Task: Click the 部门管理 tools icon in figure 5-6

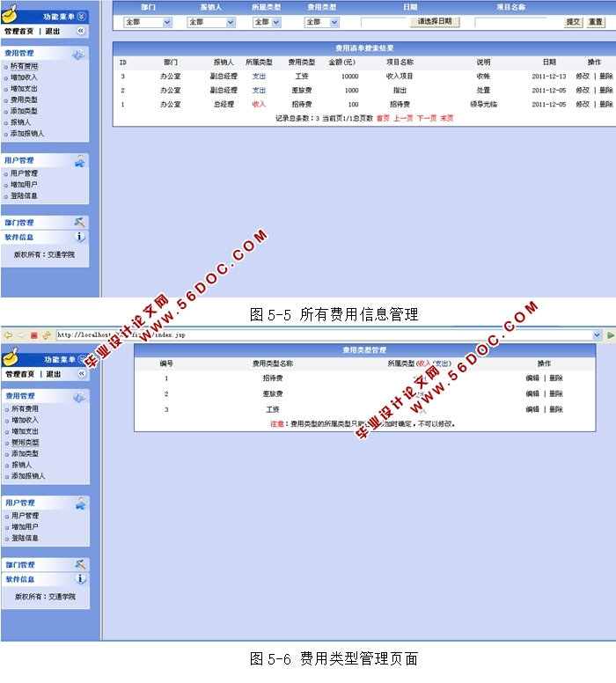Action: click(x=80, y=564)
